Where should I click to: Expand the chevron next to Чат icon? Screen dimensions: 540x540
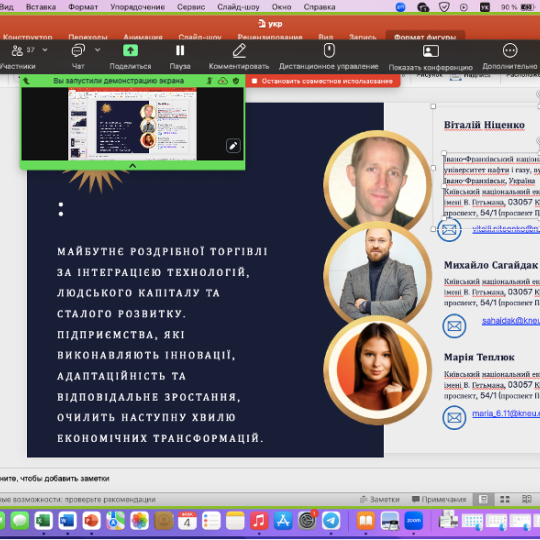97,50
